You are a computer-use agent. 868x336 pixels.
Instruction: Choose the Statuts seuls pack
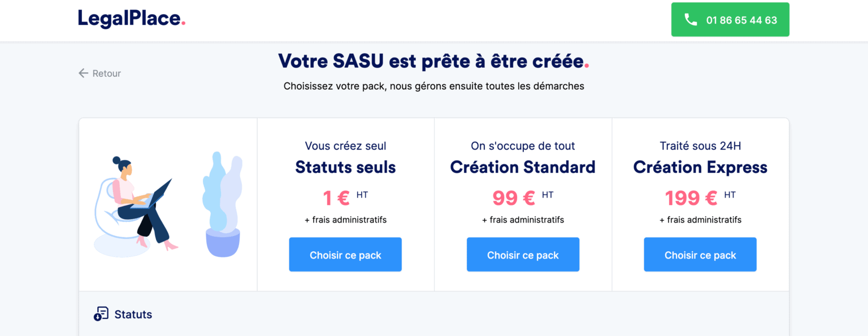(345, 254)
